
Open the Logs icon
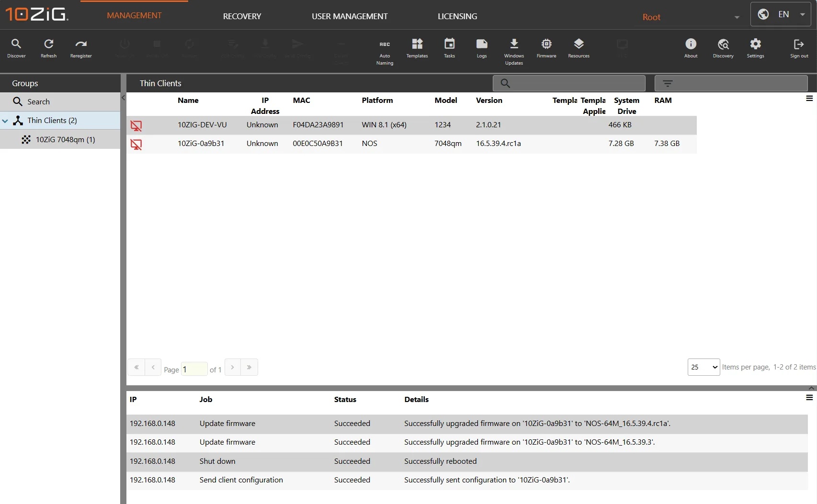[482, 48]
